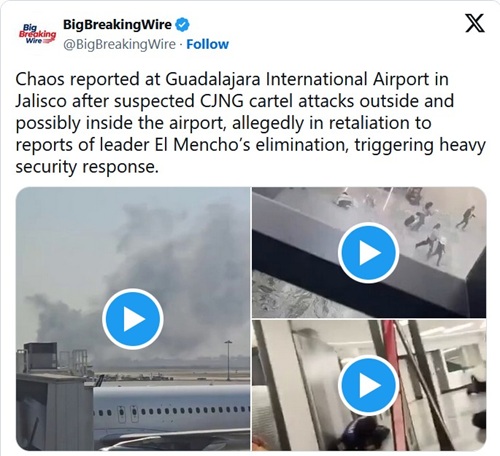Image resolution: width=500 pixels, height=456 pixels.
Task: Click the X logo in the corner
Action: [x=475, y=23]
